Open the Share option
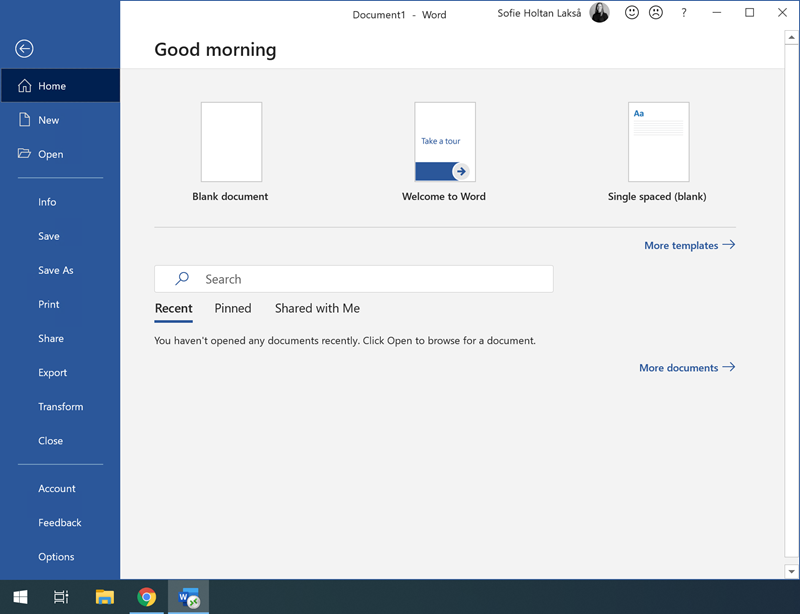 [60, 338]
